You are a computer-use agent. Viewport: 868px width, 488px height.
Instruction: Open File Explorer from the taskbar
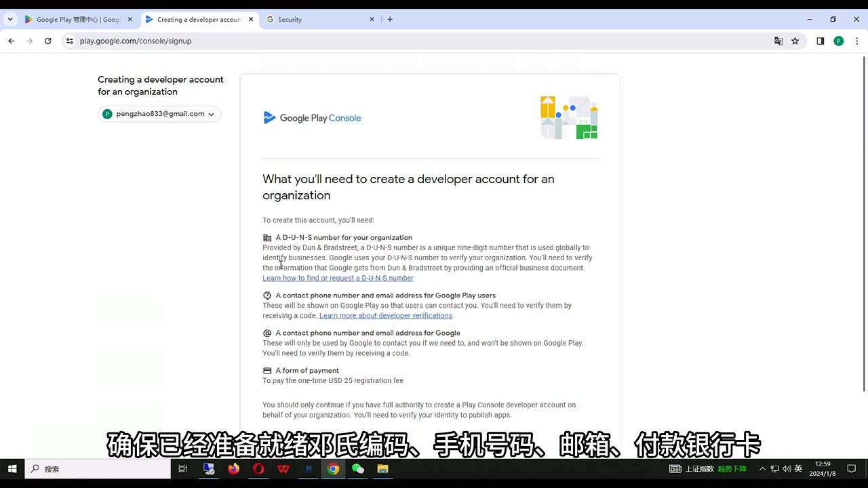[x=383, y=468]
